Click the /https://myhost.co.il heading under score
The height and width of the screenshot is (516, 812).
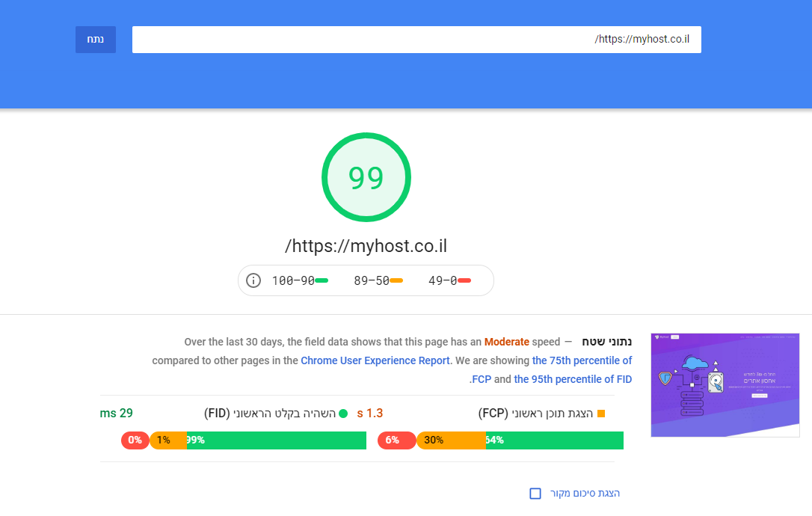pyautogui.click(x=366, y=245)
